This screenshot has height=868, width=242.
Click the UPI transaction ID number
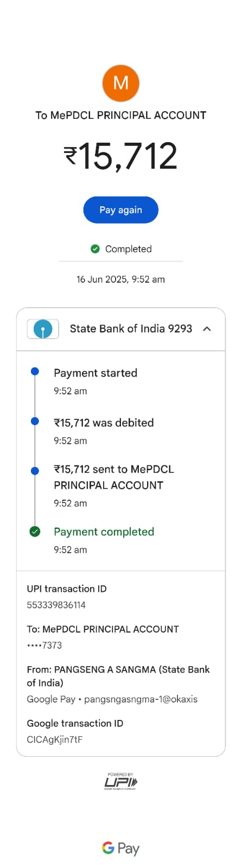pos(56,605)
